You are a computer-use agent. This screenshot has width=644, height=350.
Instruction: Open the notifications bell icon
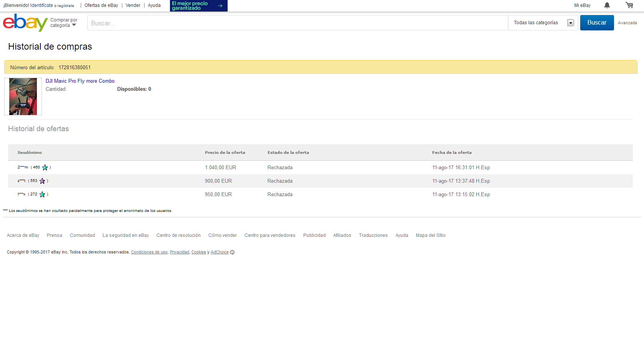pyautogui.click(x=607, y=5)
